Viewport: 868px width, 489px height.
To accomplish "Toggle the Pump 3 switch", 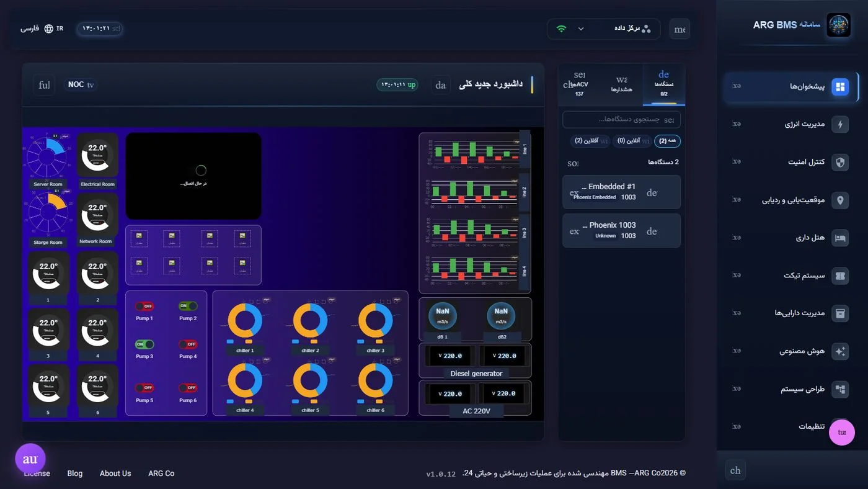I will point(144,344).
